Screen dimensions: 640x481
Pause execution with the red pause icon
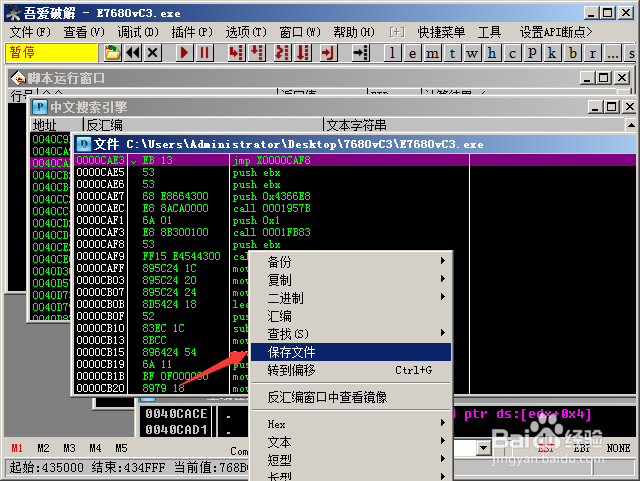tap(204, 53)
